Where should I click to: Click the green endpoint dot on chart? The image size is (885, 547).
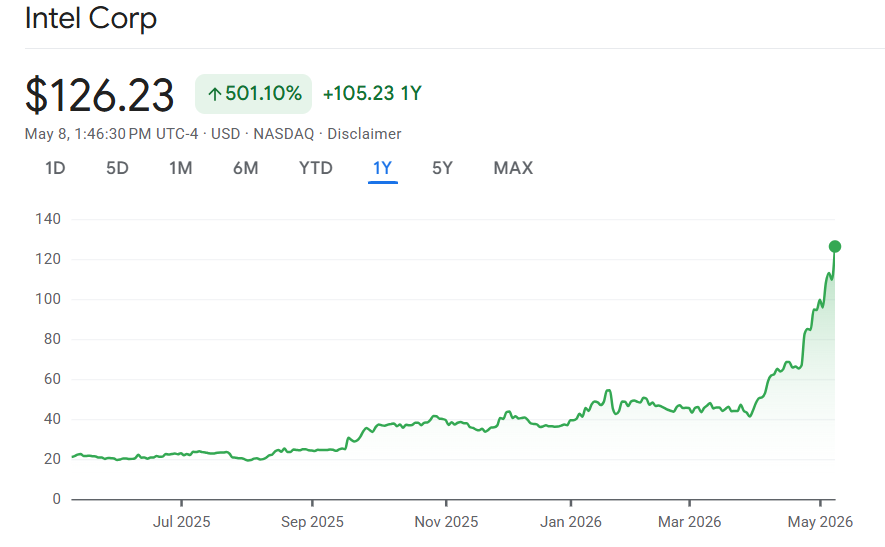tap(835, 247)
